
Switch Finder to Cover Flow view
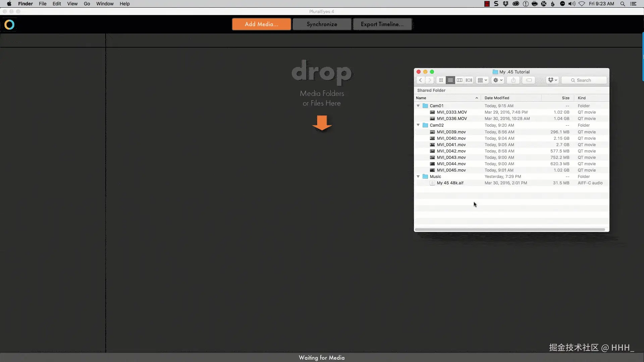469,80
